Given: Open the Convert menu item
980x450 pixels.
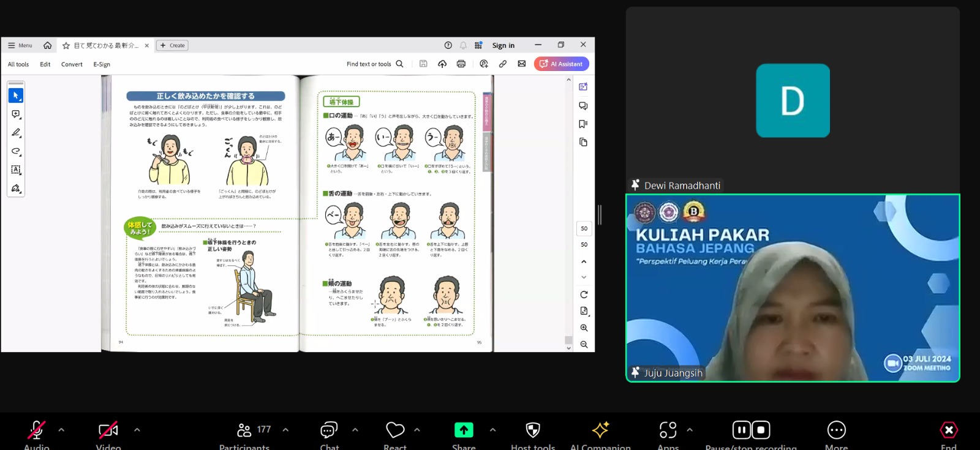Looking at the screenshot, I should click(x=72, y=64).
